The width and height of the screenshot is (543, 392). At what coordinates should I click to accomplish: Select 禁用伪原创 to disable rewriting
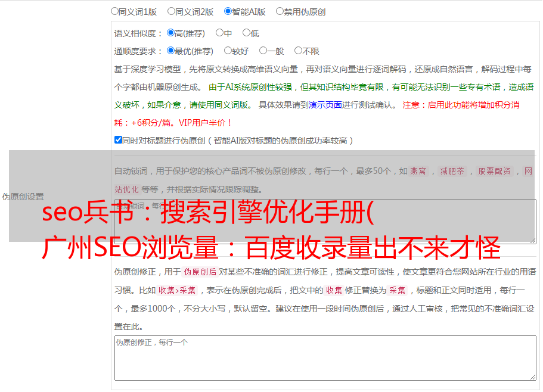coord(280,11)
